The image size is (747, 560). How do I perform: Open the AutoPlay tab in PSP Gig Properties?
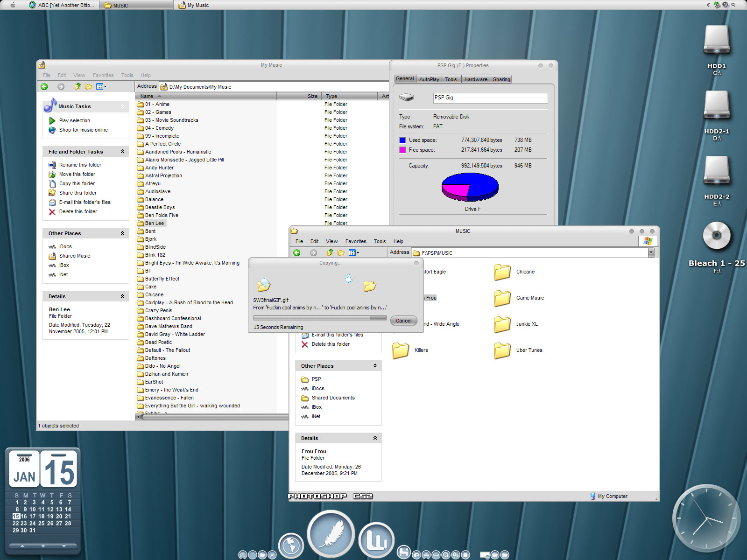tap(429, 79)
